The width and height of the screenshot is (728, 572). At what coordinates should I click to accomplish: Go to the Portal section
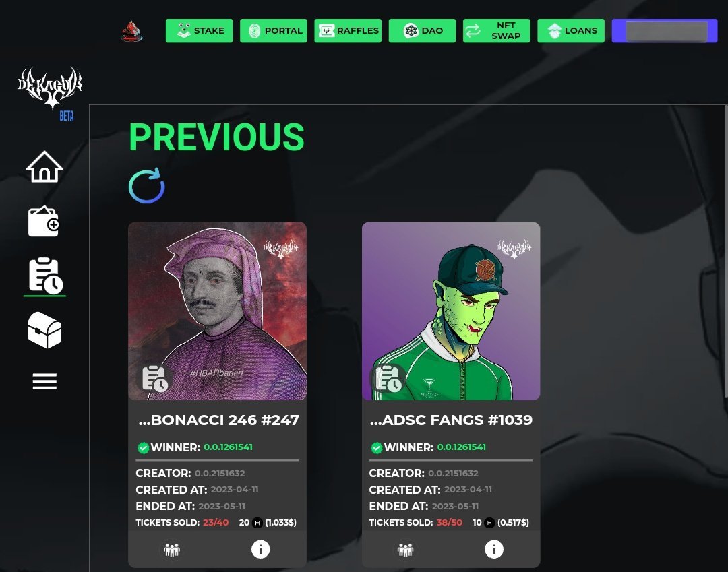tap(274, 30)
